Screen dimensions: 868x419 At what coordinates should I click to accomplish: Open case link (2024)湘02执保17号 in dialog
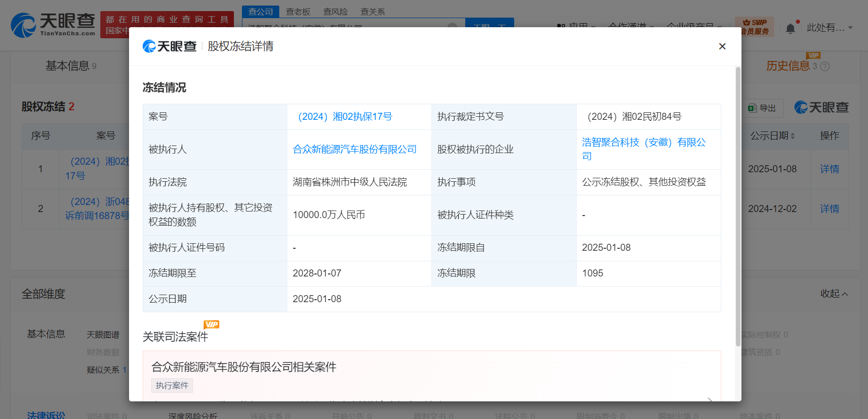click(345, 117)
